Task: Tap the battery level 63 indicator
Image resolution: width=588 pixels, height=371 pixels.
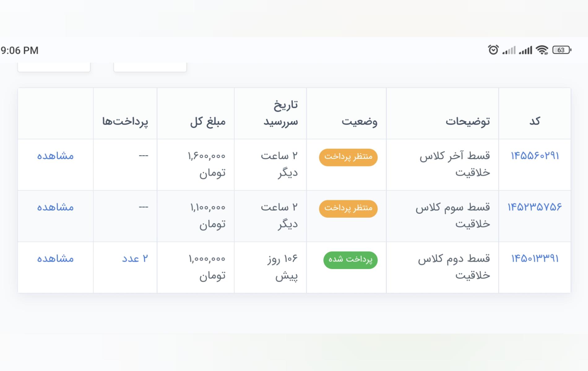Action: (562, 50)
